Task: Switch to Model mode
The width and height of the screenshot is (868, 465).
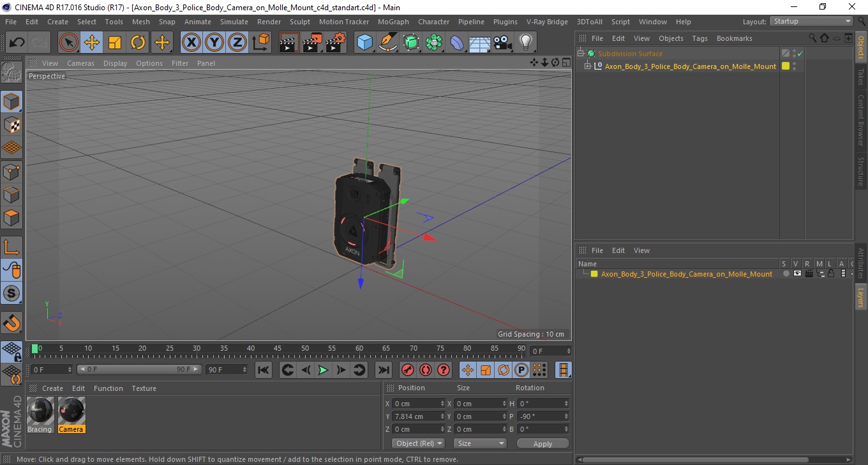Action: [x=11, y=102]
